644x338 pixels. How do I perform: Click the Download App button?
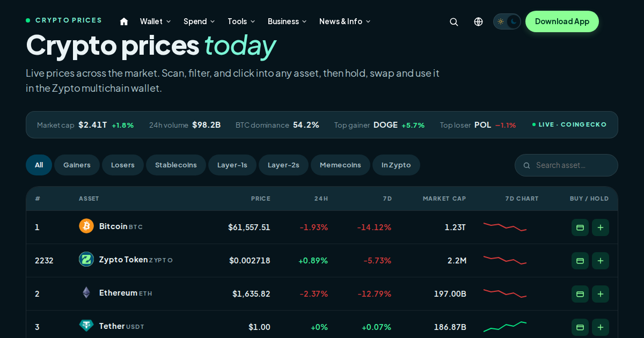562,21
